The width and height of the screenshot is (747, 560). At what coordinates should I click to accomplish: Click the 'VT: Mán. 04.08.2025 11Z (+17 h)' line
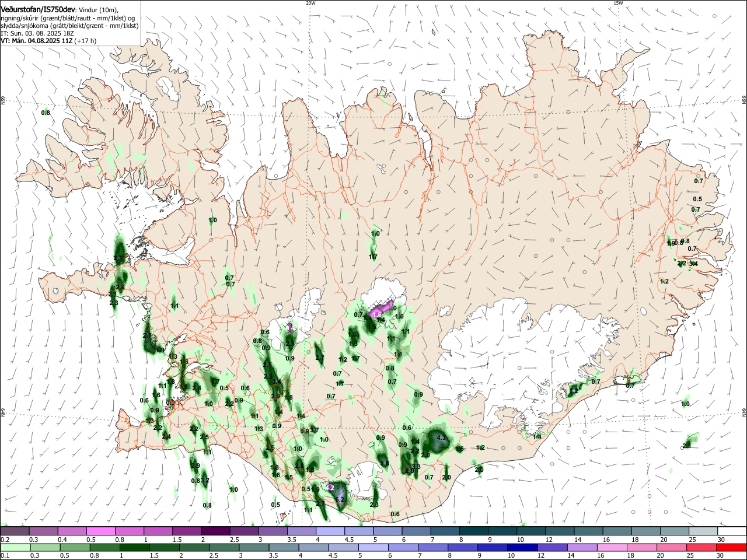pyautogui.click(x=48, y=41)
